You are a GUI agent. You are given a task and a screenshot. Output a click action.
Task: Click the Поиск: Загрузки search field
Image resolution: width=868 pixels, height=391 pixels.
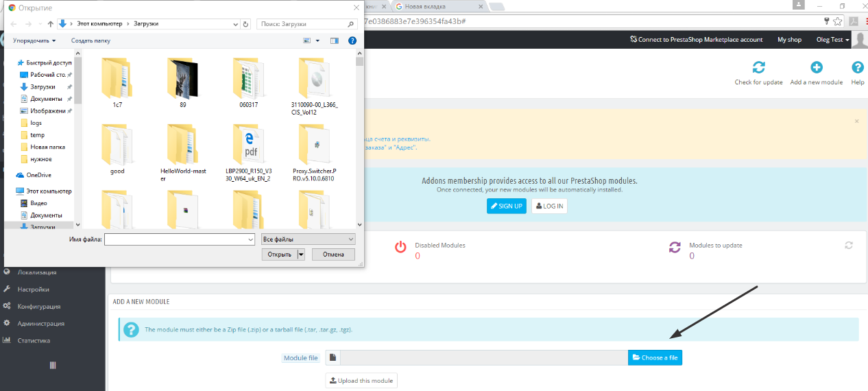click(x=307, y=23)
